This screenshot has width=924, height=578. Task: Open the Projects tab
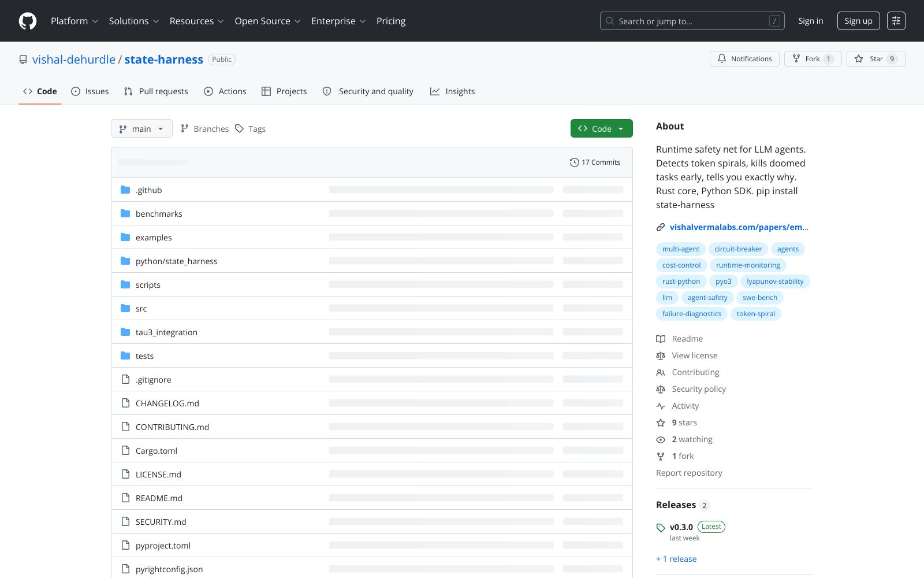pyautogui.click(x=284, y=91)
